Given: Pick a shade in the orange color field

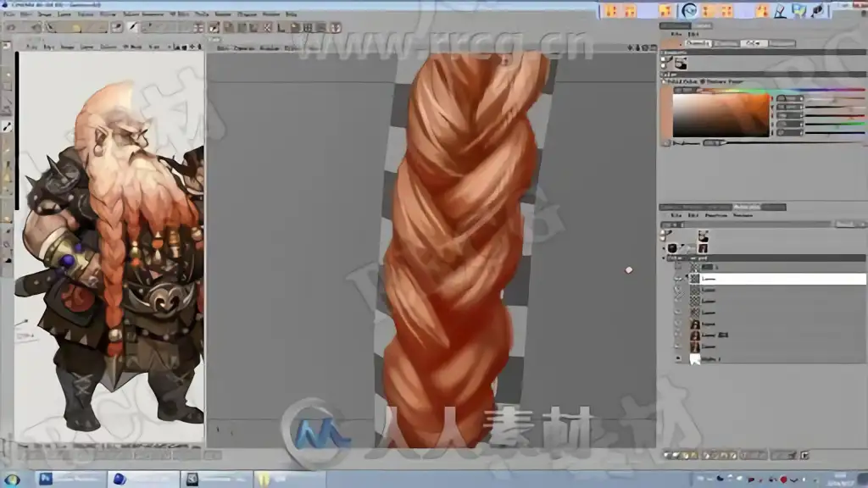Looking at the screenshot, I should (721, 115).
